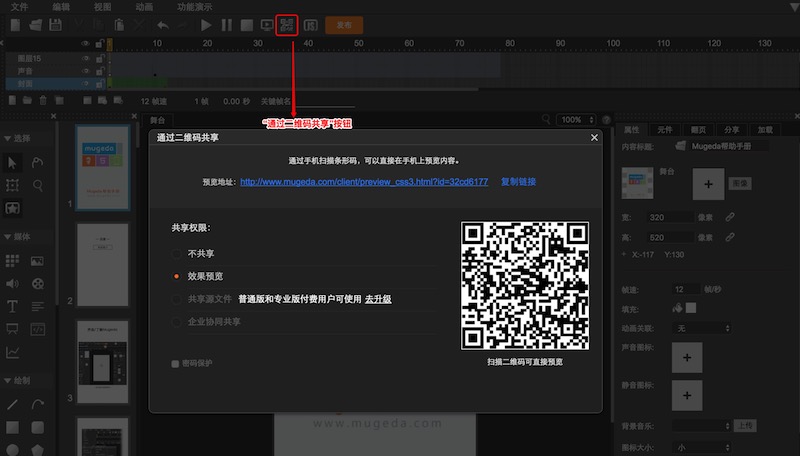Image resolution: width=800 pixels, height=456 pixels.
Task: Click the undo arrow icon
Action: coord(163,25)
